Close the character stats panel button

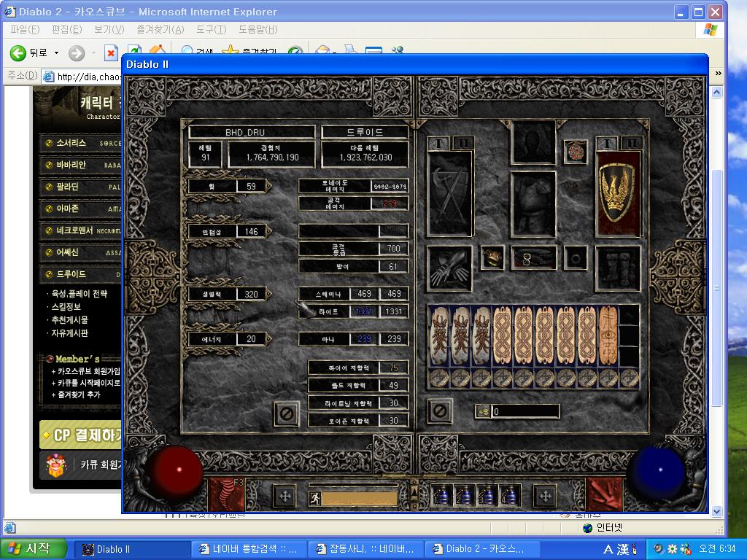click(x=287, y=413)
